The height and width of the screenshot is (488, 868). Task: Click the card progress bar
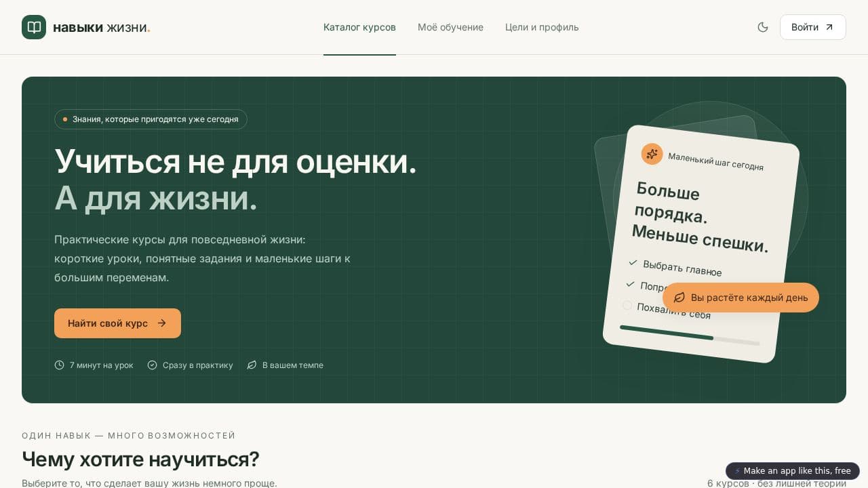pos(690,335)
